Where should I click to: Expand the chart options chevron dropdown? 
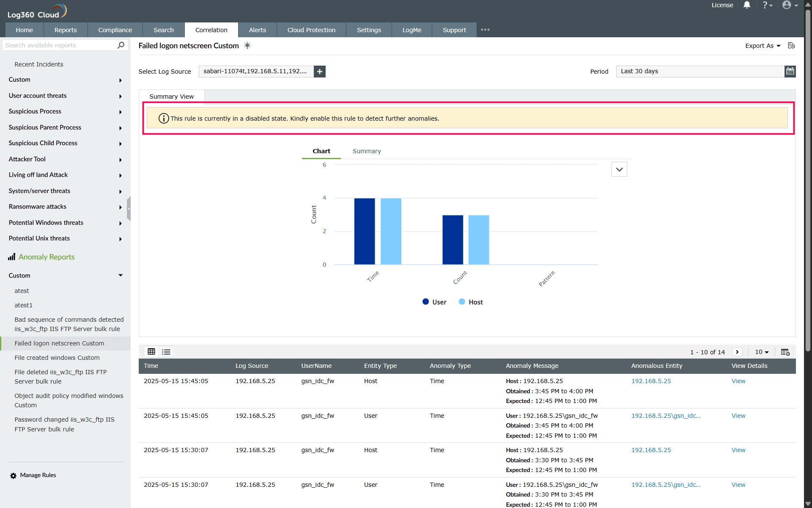[619, 169]
